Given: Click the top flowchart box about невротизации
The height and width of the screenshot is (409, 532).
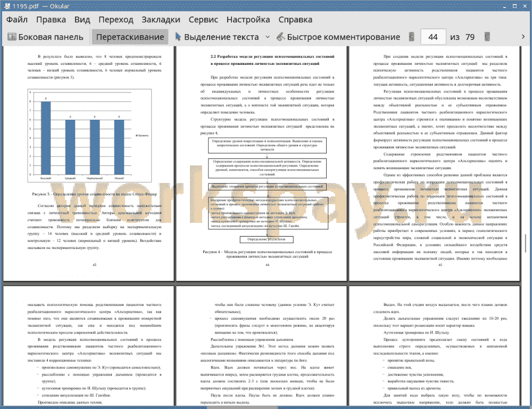Looking at the screenshot, I should (x=268, y=145).
